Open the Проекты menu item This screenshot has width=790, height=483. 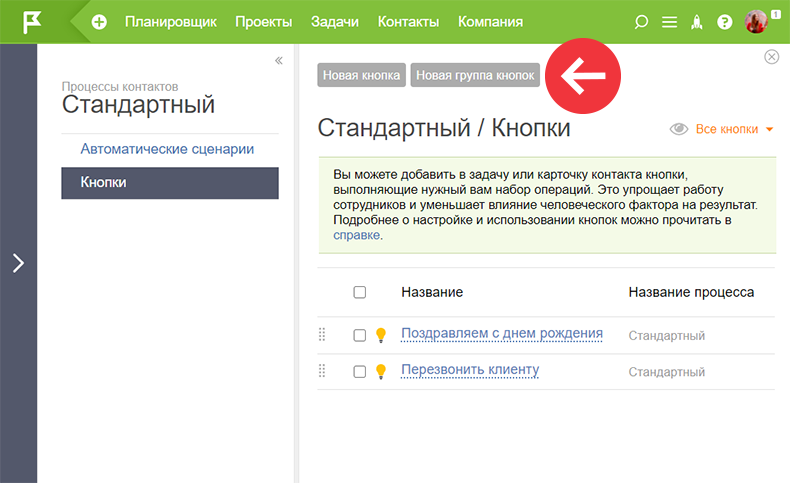tap(264, 22)
